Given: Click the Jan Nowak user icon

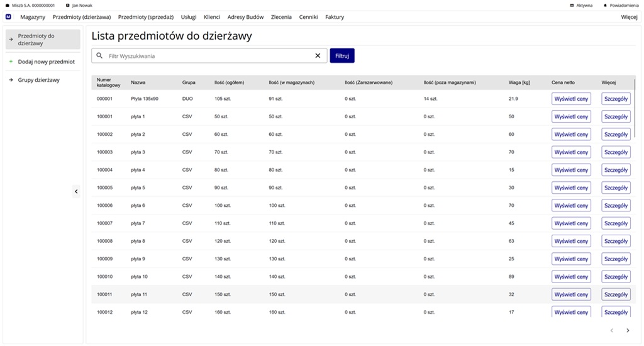Looking at the screenshot, I should 68,5.
